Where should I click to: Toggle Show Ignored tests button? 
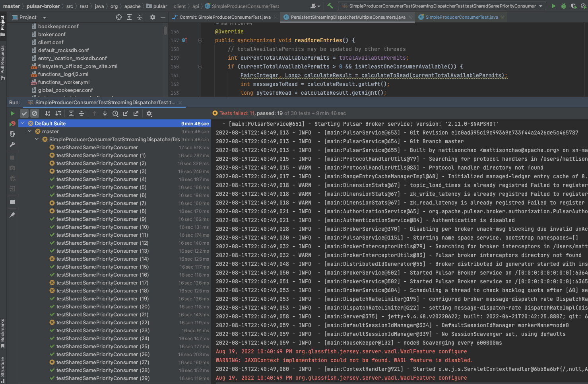(35, 113)
